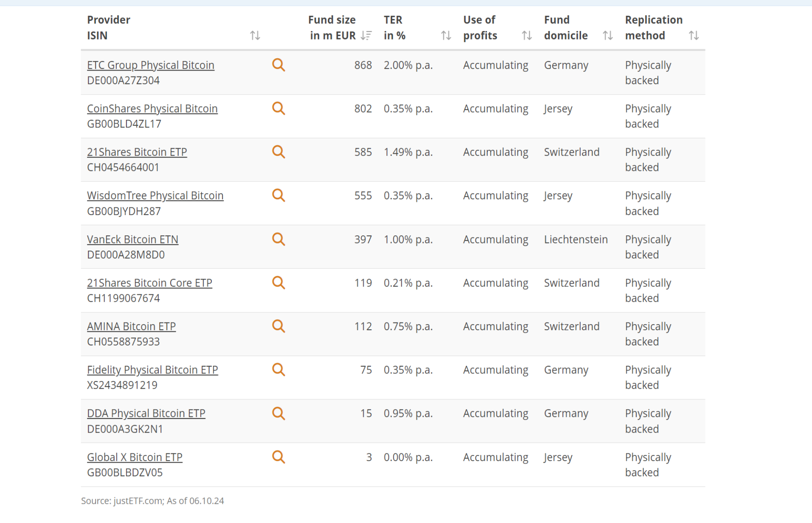
Task: Select ISIN GB00BJYDH287 text
Action: pos(124,211)
